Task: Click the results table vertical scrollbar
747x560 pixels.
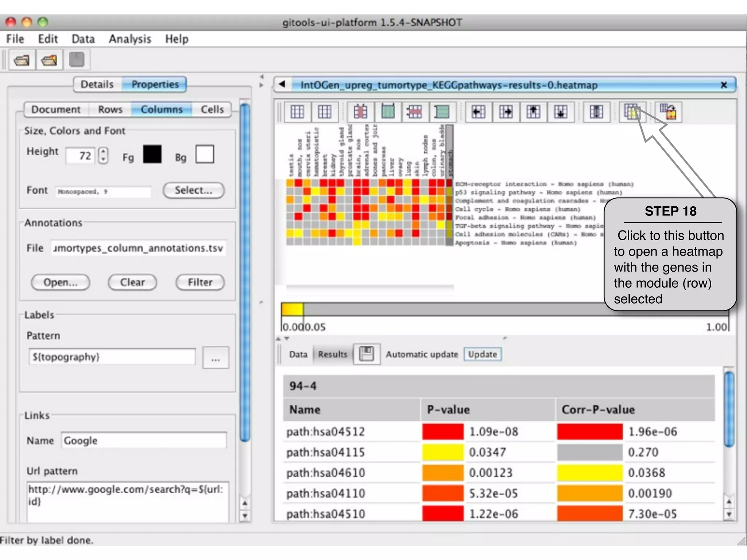Action: [x=729, y=409]
